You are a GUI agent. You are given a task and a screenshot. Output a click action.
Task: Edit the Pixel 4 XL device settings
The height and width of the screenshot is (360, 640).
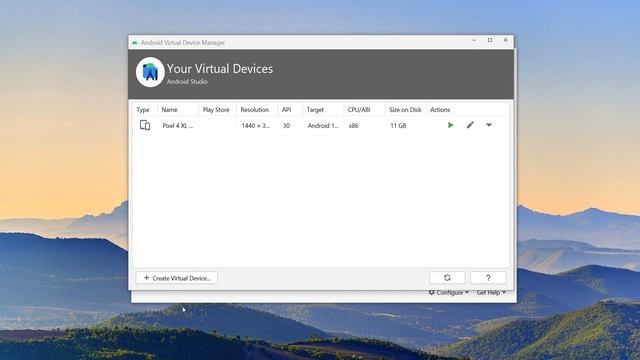point(470,125)
